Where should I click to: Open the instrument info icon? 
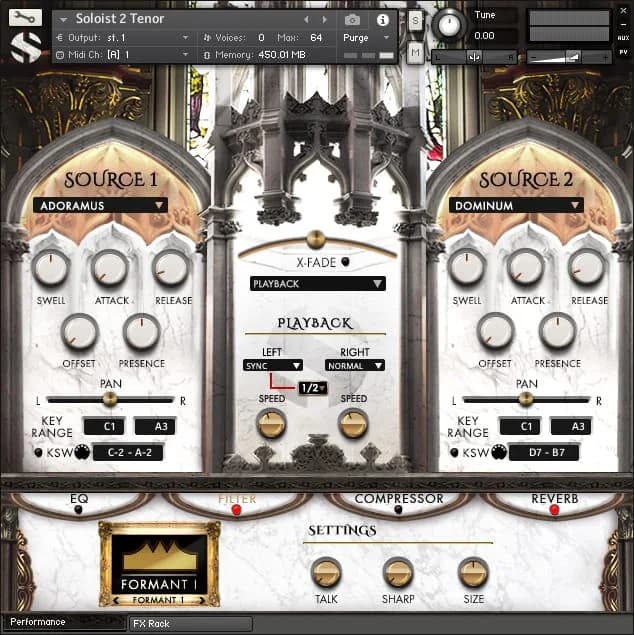pos(382,19)
